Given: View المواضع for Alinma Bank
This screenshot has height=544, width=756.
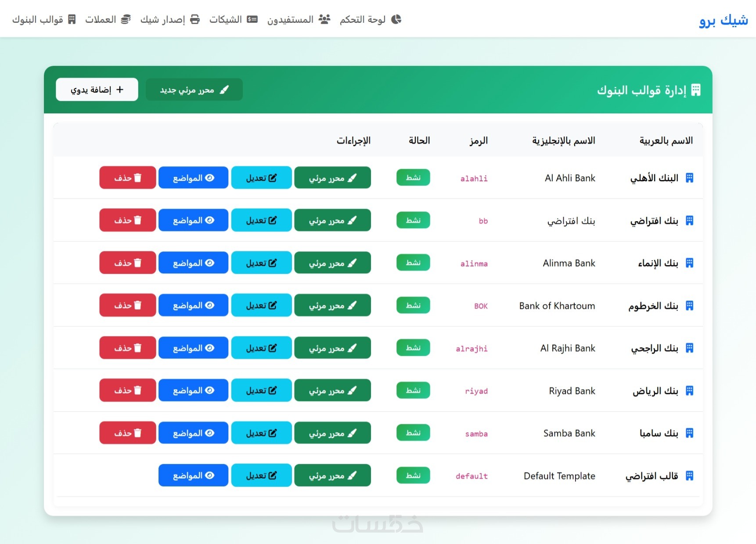Looking at the screenshot, I should coord(193,263).
